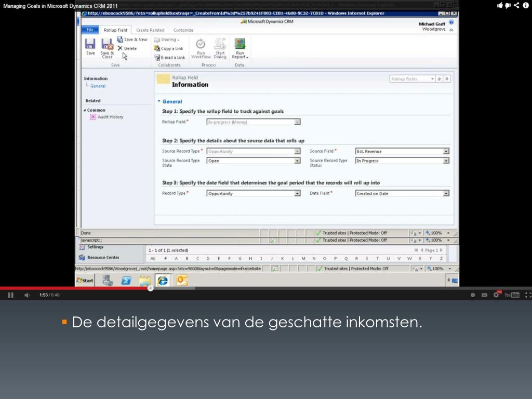Click E-mail a Link
This screenshot has width=532, height=399.
coord(170,57)
